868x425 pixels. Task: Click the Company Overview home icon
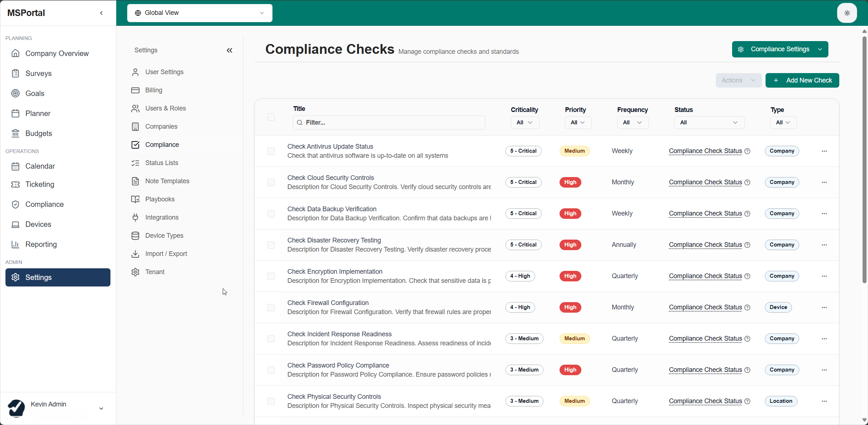[x=15, y=53]
